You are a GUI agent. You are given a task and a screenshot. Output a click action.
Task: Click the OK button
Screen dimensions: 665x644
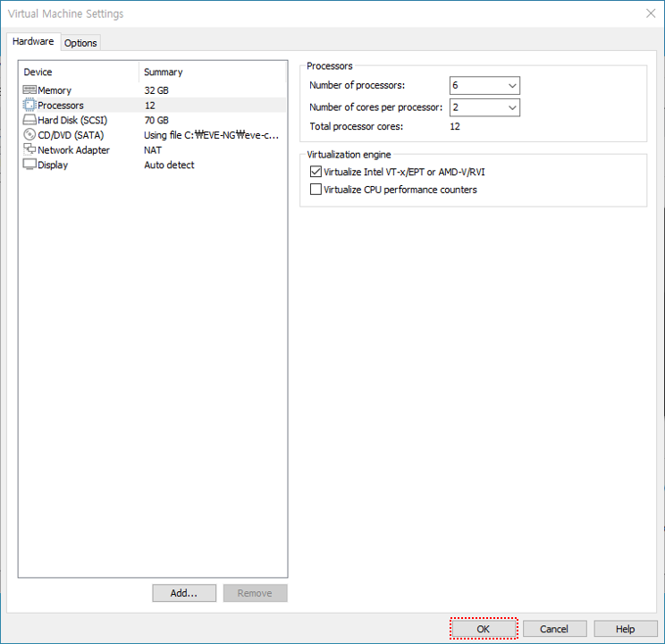tap(484, 629)
